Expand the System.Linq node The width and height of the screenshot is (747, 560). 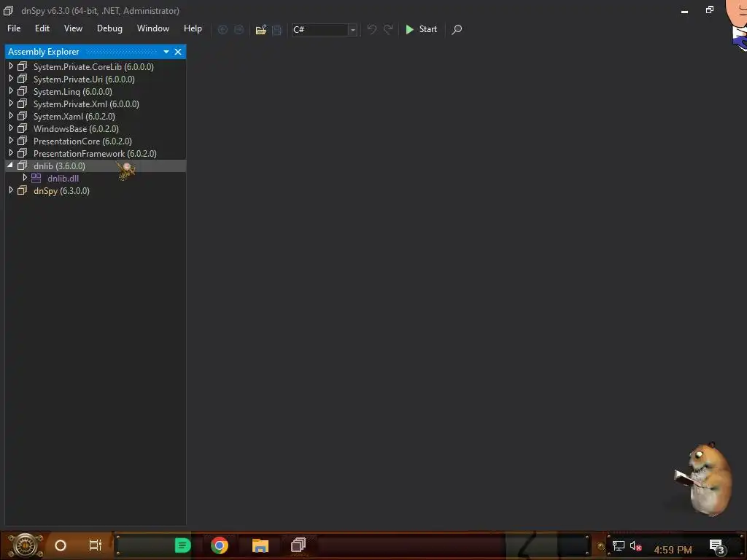point(11,91)
